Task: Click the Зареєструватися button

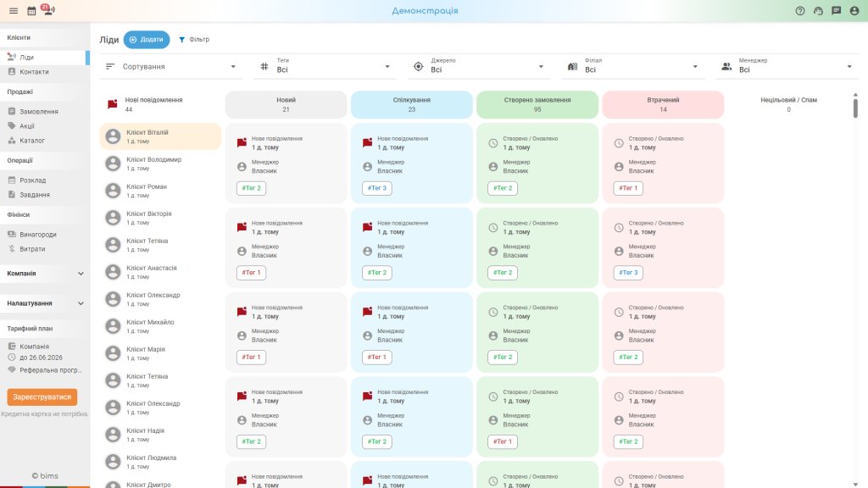Action: tap(42, 396)
